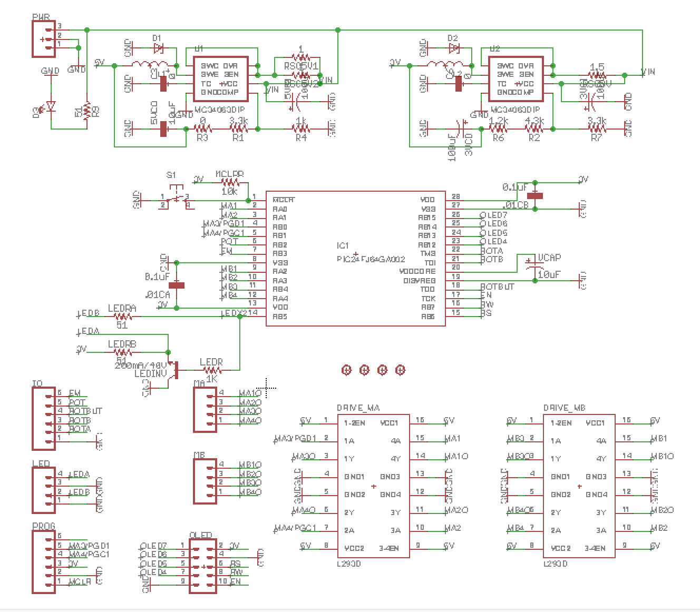Viewport: 700px width, 612px height.
Task: Click the RB15 pin label on IC1
Action: click(x=427, y=218)
